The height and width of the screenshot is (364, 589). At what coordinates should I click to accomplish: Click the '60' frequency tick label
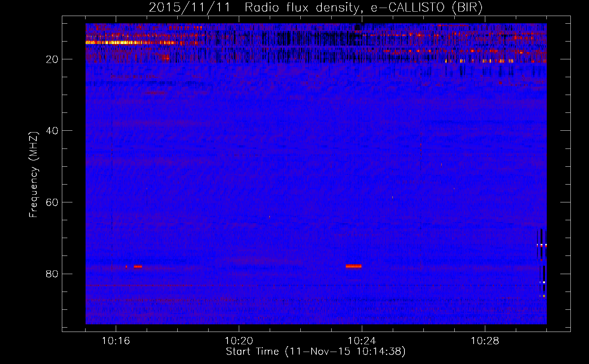[52, 202]
